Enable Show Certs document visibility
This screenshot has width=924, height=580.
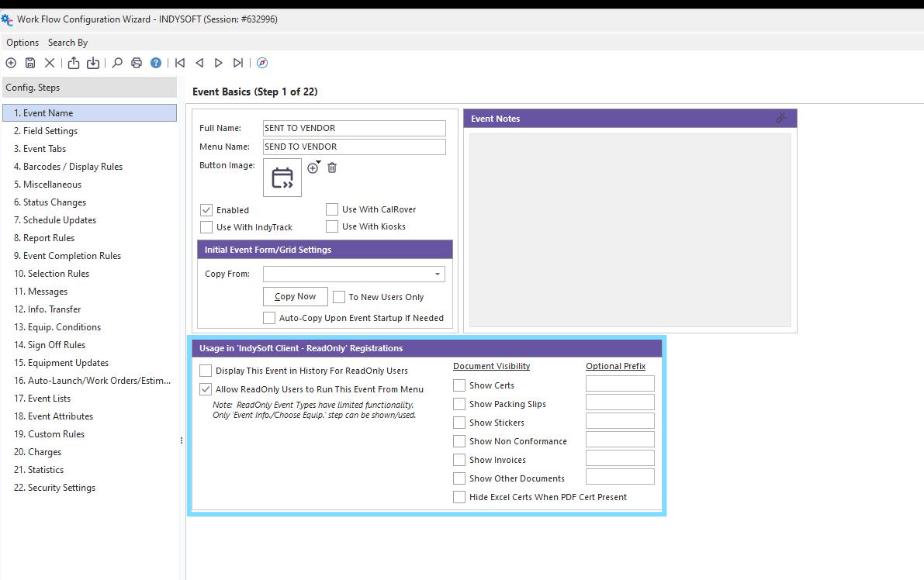coord(458,385)
